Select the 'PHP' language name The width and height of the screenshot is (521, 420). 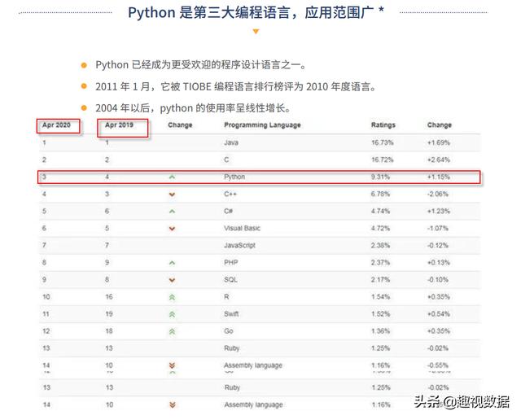pyautogui.click(x=230, y=262)
